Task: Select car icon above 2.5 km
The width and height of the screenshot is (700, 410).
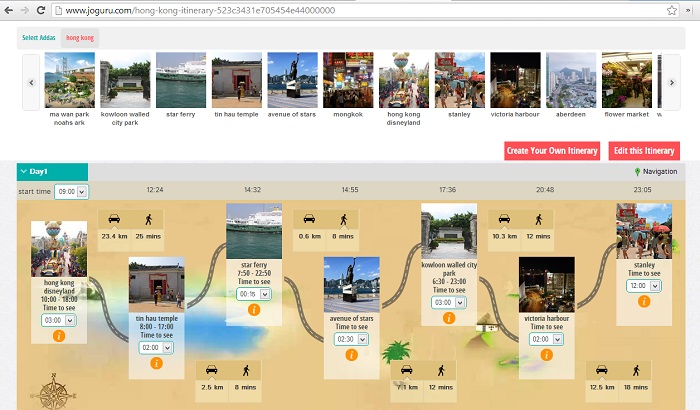Action: (x=212, y=370)
